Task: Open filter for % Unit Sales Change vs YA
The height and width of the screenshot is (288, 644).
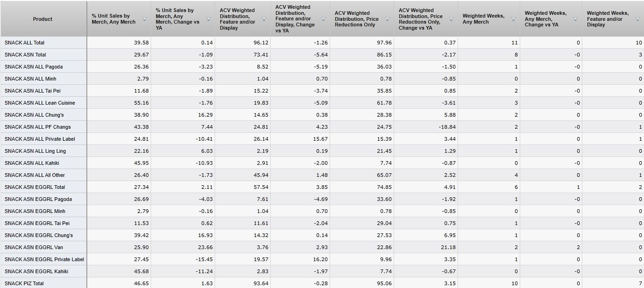Action: [208, 19]
